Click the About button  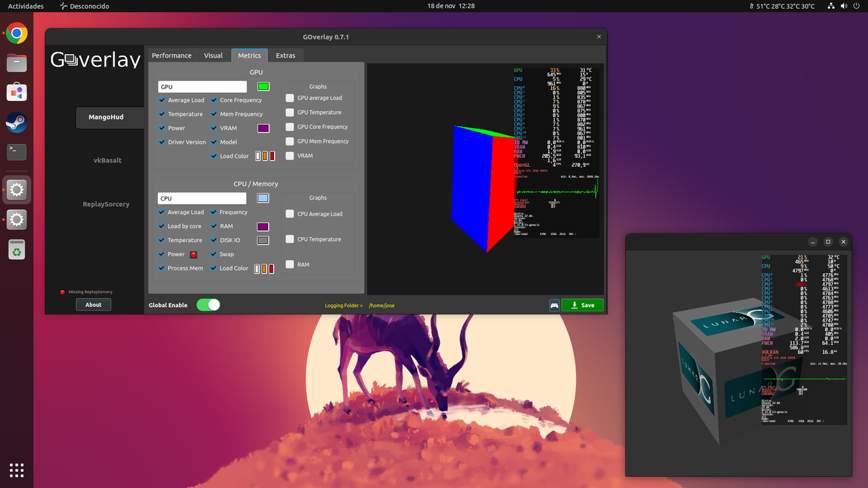pyautogui.click(x=94, y=305)
